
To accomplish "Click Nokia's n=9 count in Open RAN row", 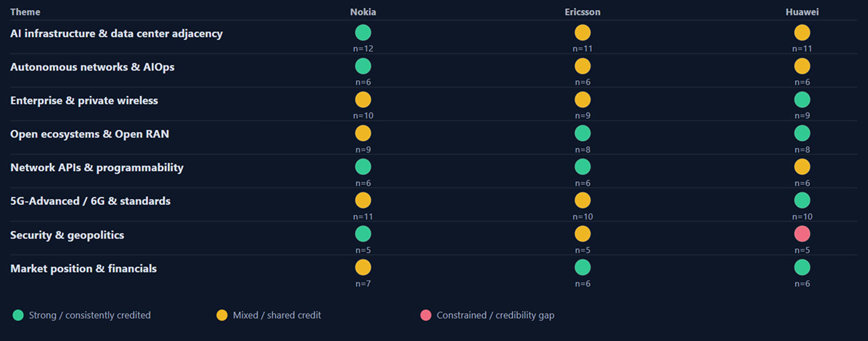I will point(363,150).
